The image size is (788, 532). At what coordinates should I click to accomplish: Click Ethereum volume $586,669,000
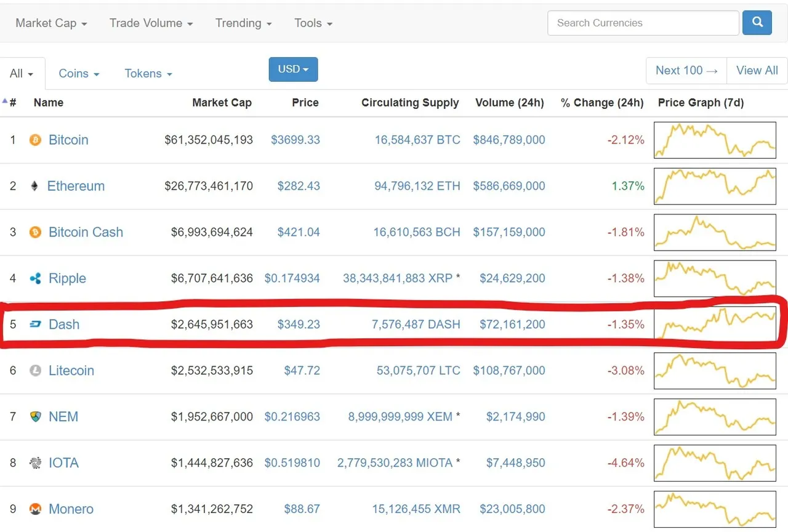(x=509, y=186)
